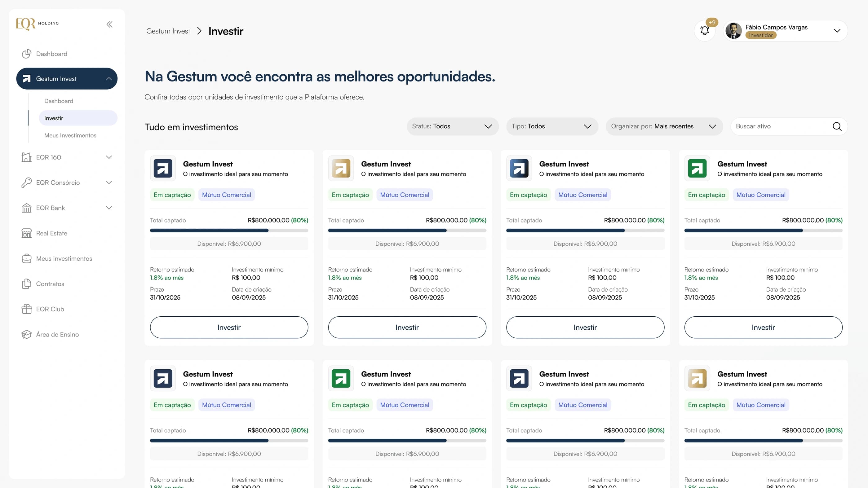
Task: Click the dark blue logo of the third bottom-row card
Action: click(x=519, y=378)
